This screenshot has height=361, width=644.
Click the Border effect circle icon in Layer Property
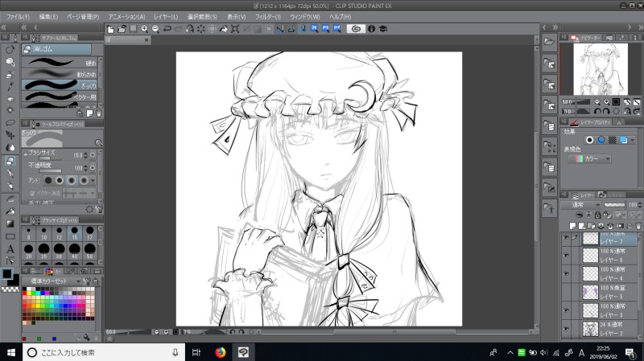tap(589, 140)
